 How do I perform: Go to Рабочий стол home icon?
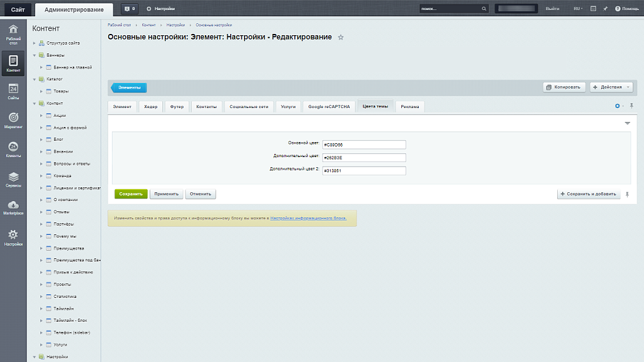13,33
